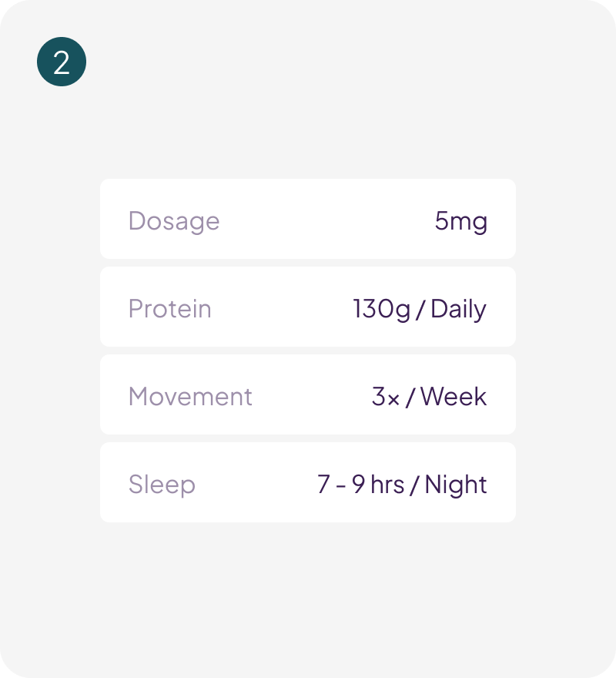Select the Protein label text
This screenshot has width=616, height=678.
(169, 309)
